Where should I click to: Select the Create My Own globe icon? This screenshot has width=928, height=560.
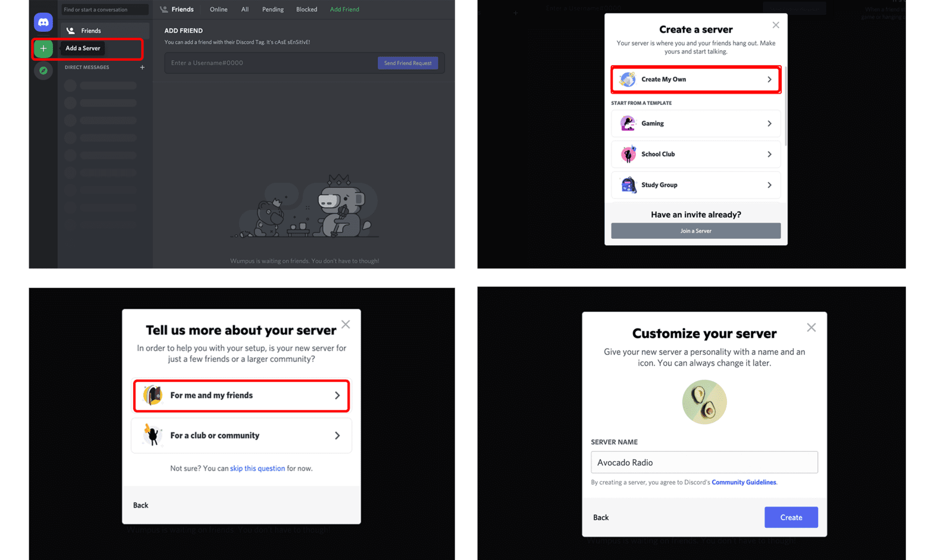[628, 79]
